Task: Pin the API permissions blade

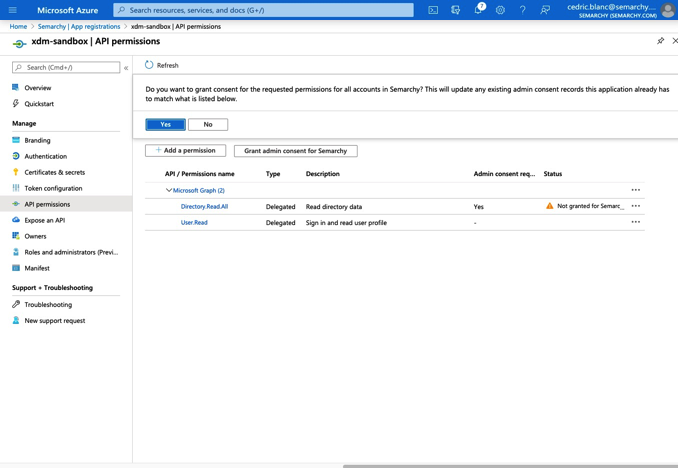Action: 660,41
